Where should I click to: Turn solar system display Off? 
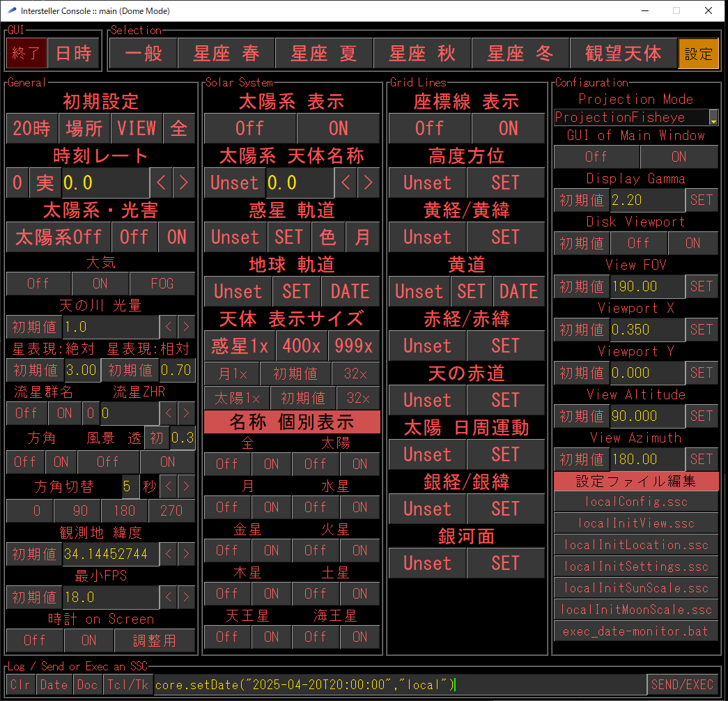(x=250, y=128)
